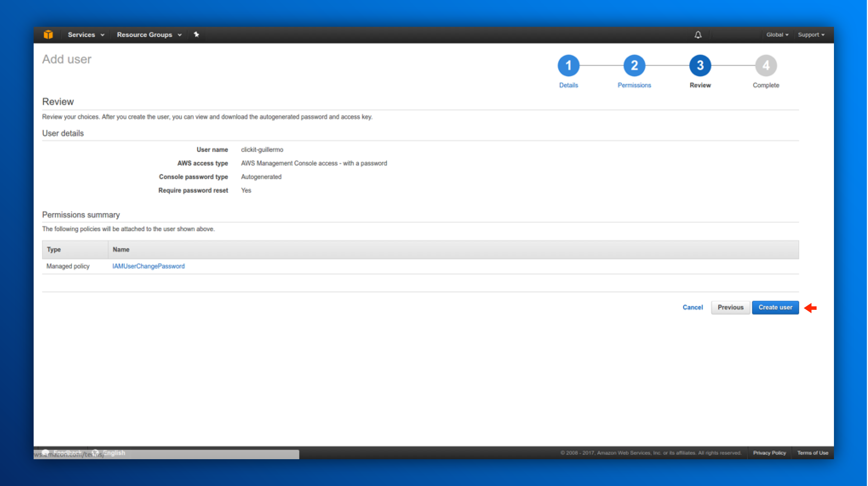Open the Support dropdown menu

click(x=811, y=35)
